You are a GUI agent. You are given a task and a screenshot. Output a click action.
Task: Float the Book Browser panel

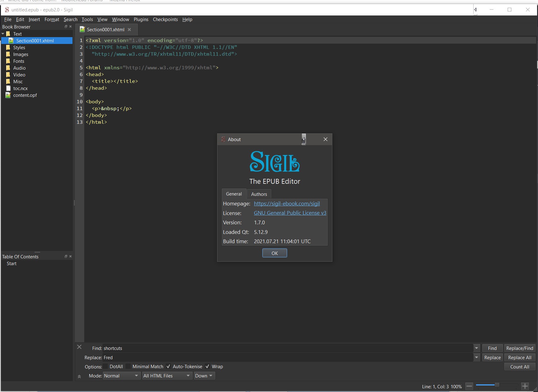pyautogui.click(x=66, y=27)
